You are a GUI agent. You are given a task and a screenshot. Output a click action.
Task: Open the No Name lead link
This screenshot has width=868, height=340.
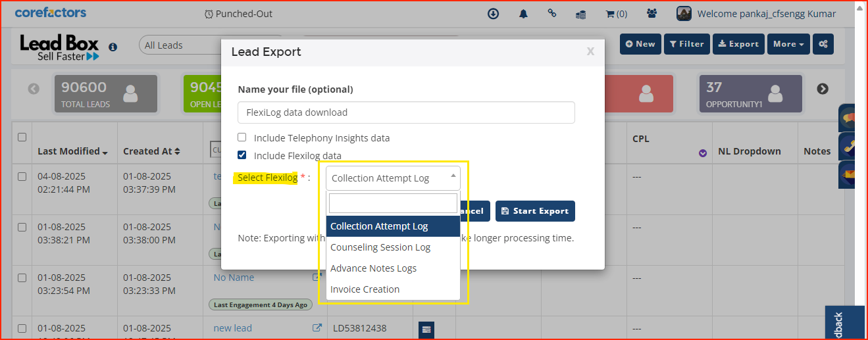[234, 278]
